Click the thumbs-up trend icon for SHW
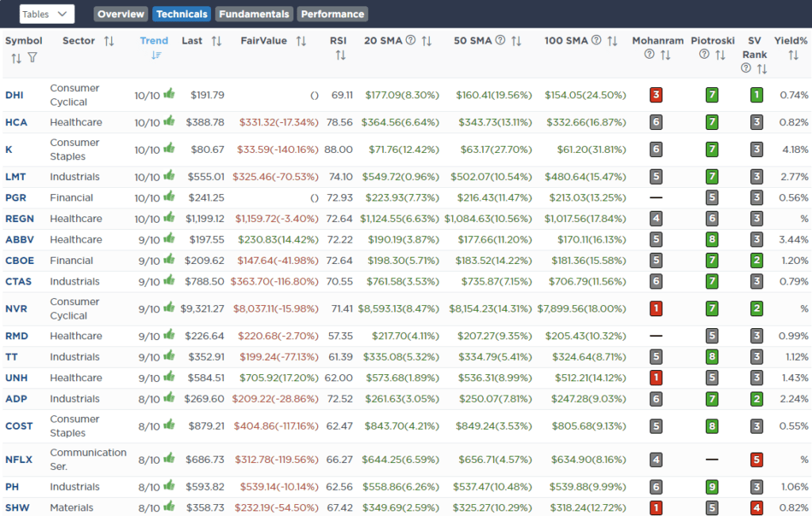 point(170,506)
